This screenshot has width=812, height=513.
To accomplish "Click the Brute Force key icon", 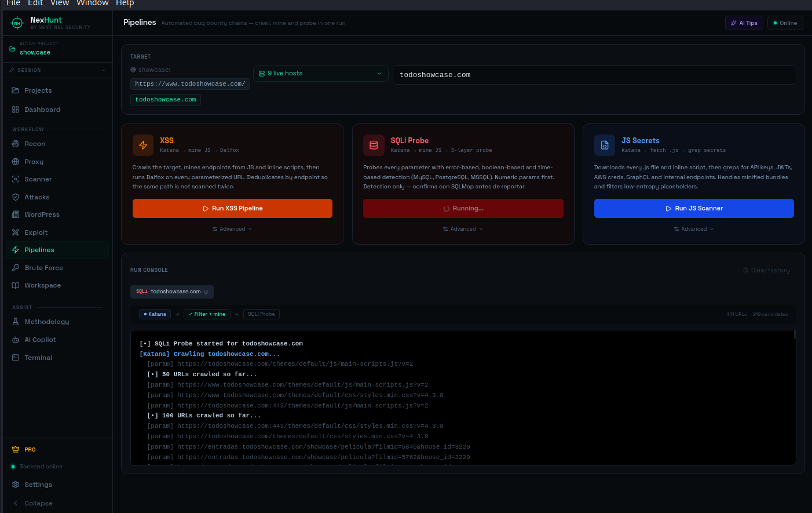I will 16,268.
